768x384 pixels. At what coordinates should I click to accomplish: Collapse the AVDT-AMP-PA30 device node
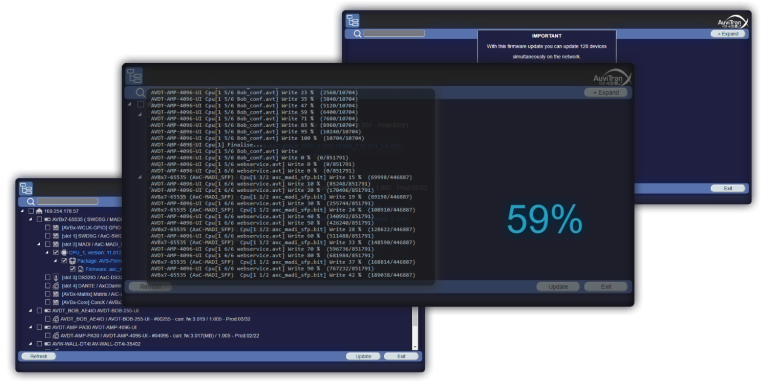click(30, 327)
